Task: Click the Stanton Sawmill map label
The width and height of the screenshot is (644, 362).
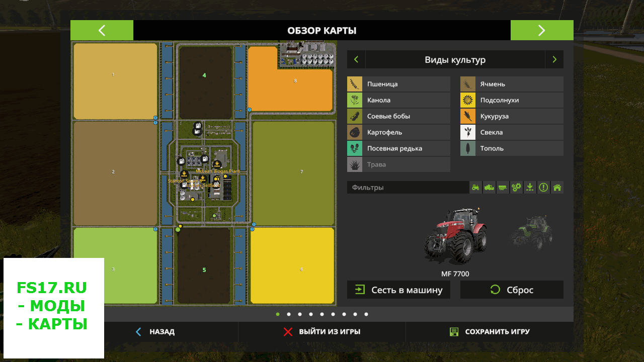Action: point(185,180)
